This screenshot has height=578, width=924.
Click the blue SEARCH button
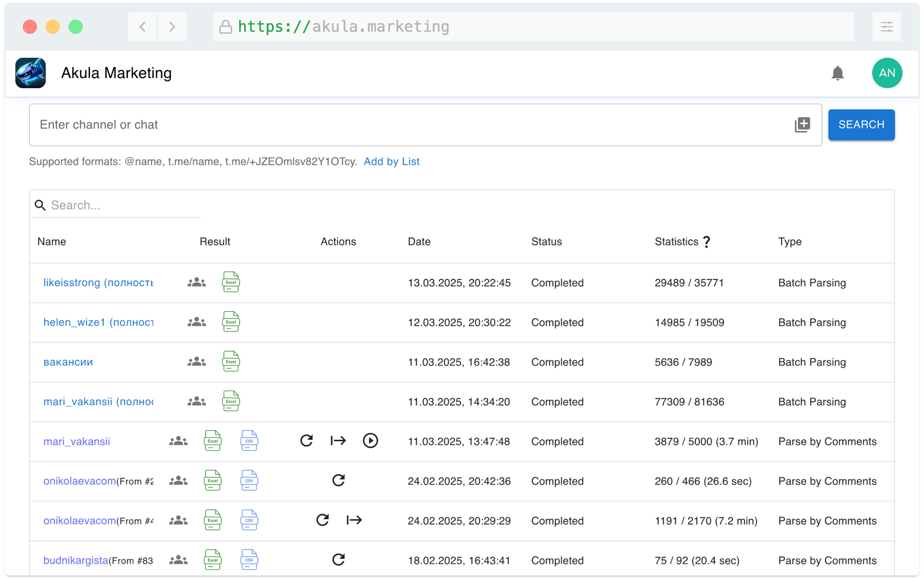pyautogui.click(x=861, y=125)
